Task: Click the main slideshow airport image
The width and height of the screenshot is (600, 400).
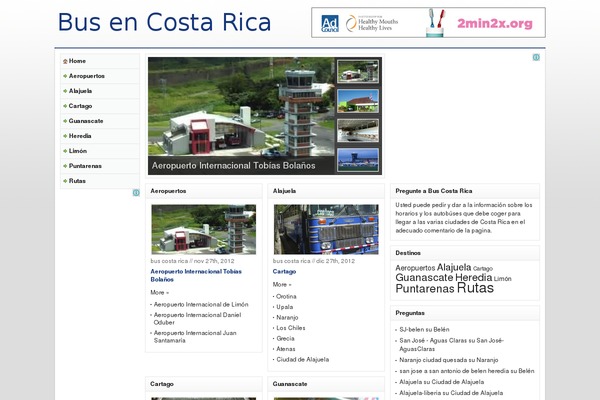Action: (241, 107)
